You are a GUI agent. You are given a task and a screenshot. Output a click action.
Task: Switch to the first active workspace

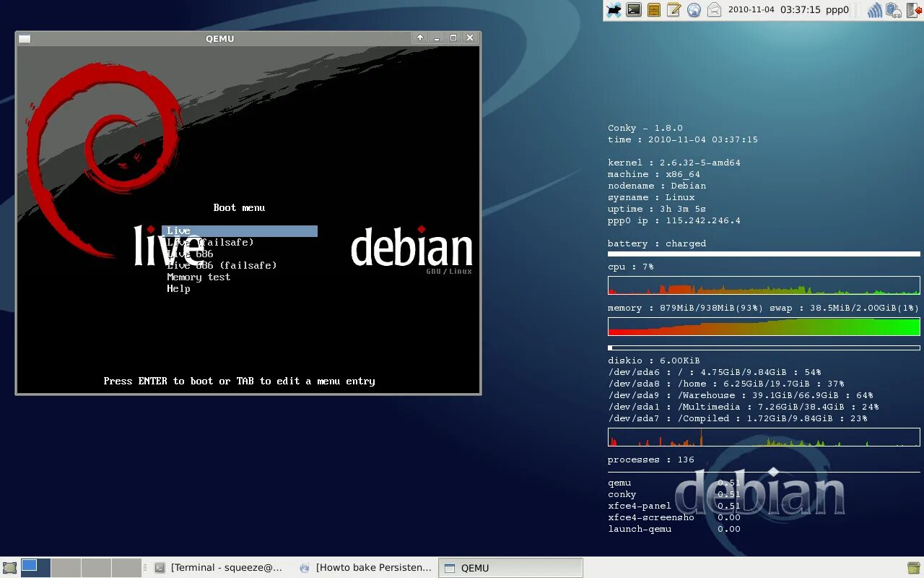[x=35, y=568]
